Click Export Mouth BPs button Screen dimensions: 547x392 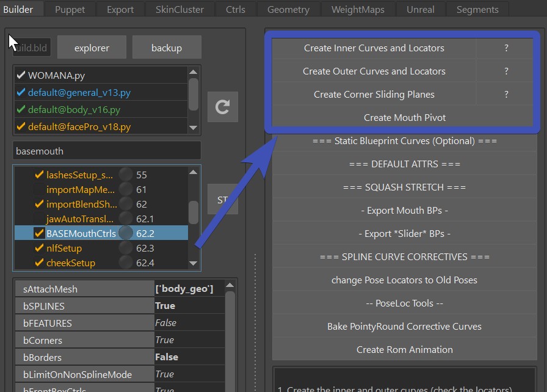click(404, 210)
